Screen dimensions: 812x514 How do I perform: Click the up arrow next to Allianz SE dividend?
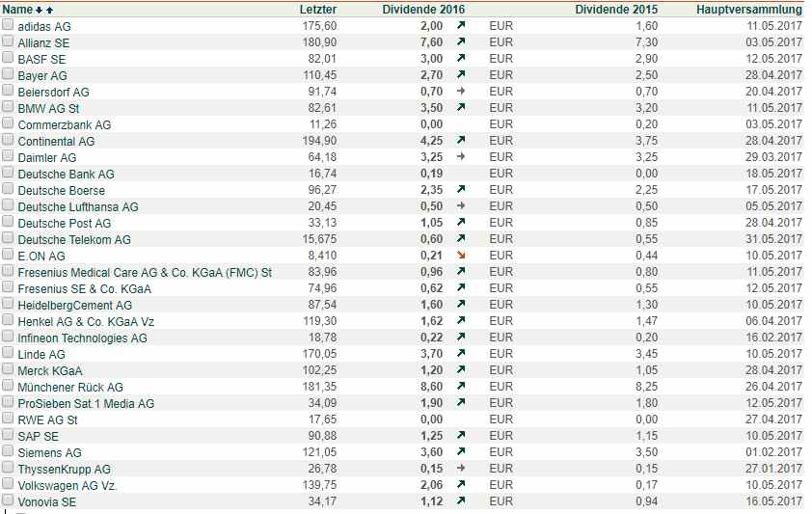coord(461,41)
